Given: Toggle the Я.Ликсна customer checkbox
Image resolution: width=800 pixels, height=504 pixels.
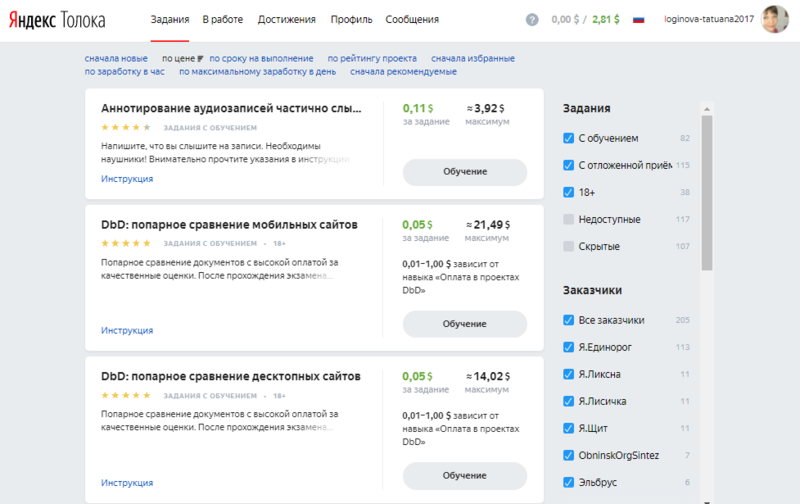Looking at the screenshot, I should coord(568,374).
